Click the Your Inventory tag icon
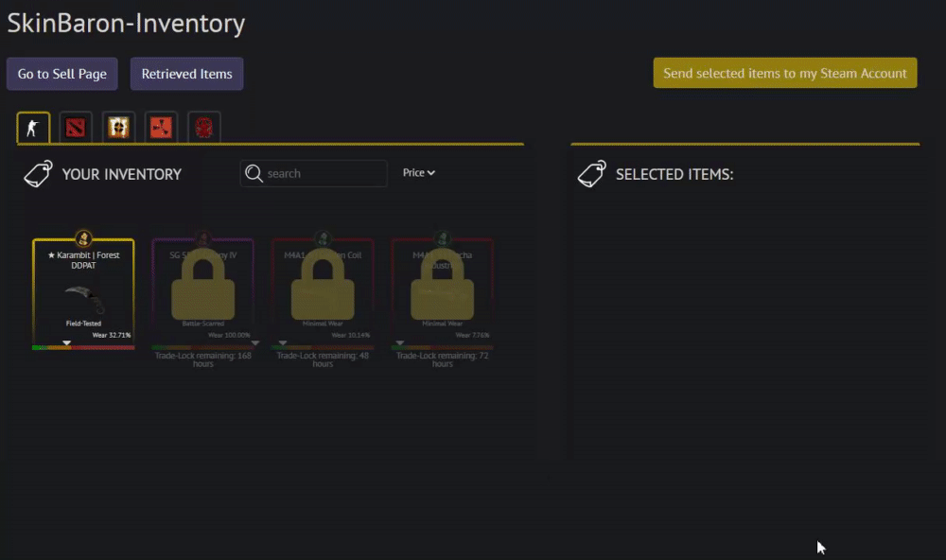946x560 pixels. point(38,174)
